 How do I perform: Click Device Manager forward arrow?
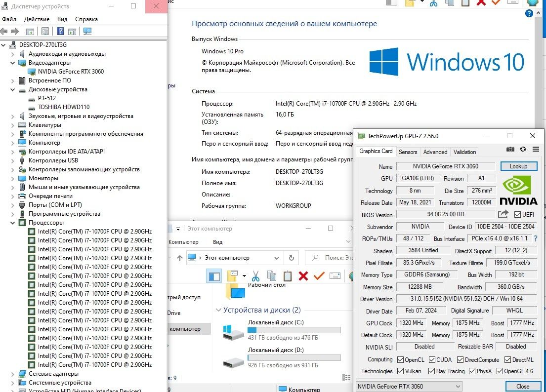tap(15, 31)
